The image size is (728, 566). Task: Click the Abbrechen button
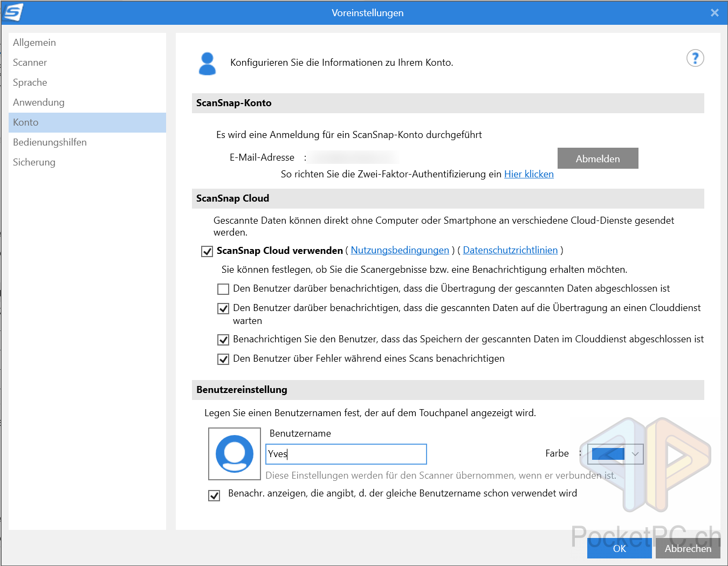(x=688, y=548)
